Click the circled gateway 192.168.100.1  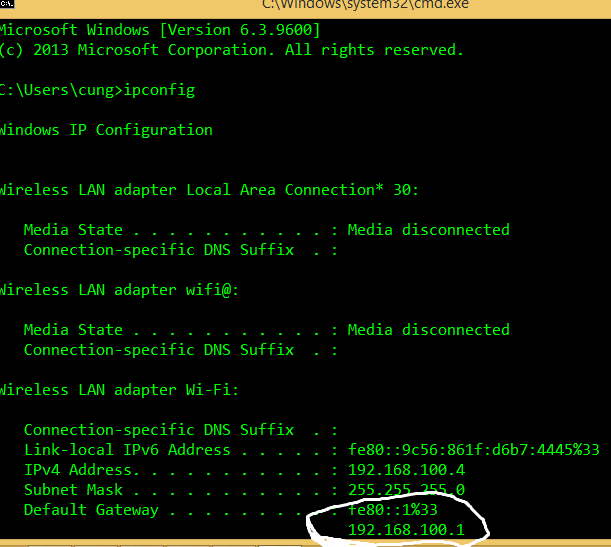click(x=406, y=530)
